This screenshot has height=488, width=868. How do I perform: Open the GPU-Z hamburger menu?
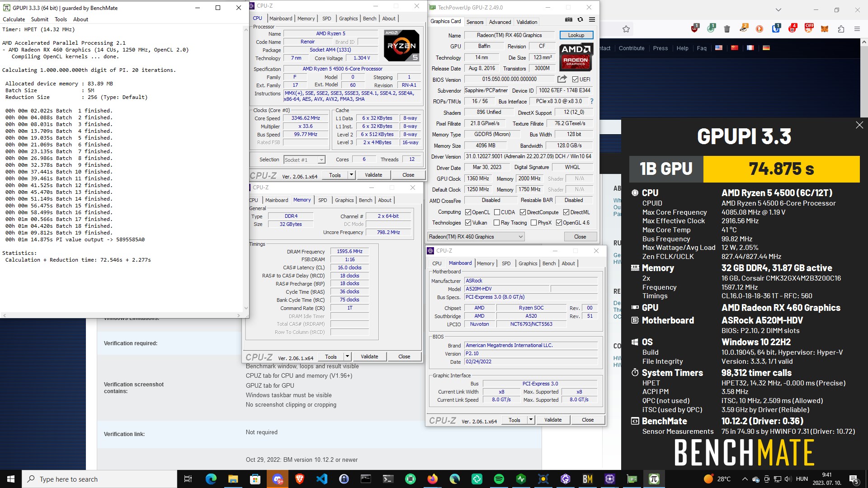click(x=592, y=19)
